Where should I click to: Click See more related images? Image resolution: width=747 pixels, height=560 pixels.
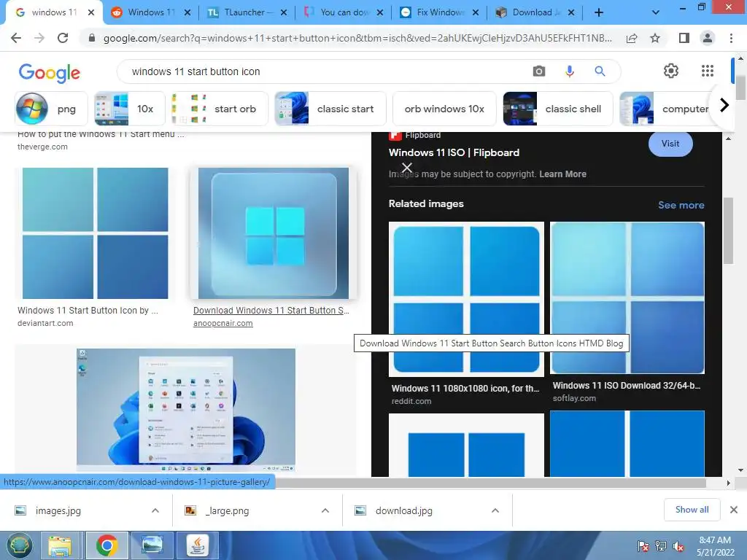681,205
